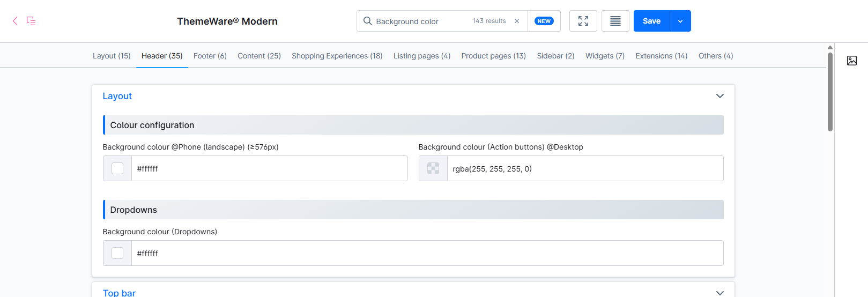Open transparent swatch for Action buttons background
Image resolution: width=868 pixels, height=297 pixels.
coord(433,168)
